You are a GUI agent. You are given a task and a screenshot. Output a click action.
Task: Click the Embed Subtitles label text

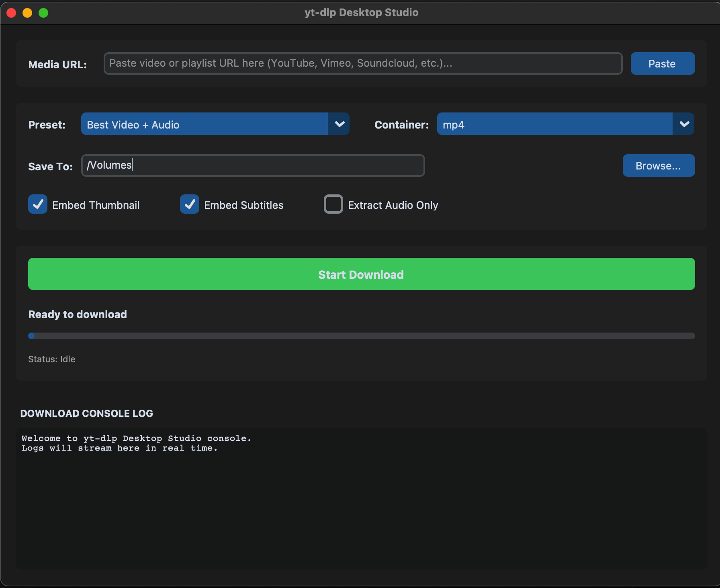click(x=244, y=205)
